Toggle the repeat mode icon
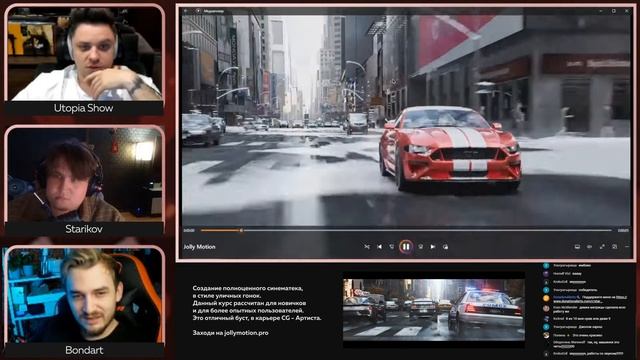The image size is (640, 360). tap(445, 247)
